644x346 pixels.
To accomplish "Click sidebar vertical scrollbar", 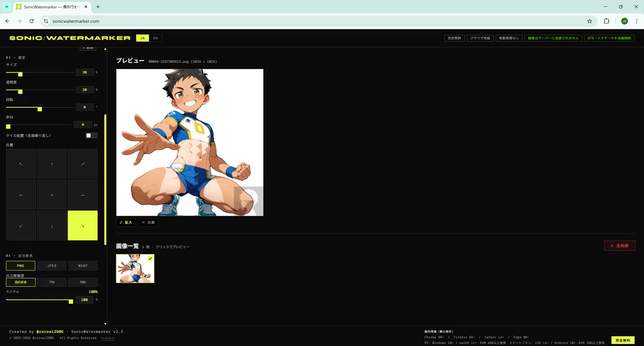I will pos(105,180).
